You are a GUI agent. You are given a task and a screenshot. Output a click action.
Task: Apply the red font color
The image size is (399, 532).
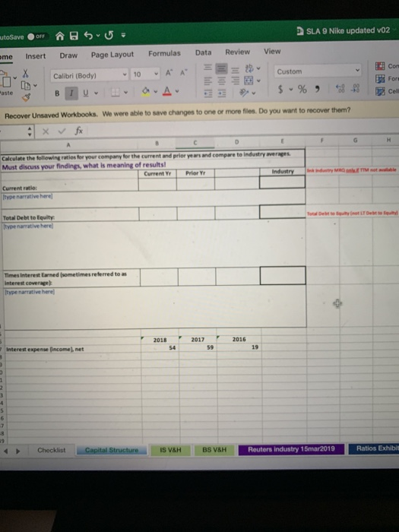point(167,91)
